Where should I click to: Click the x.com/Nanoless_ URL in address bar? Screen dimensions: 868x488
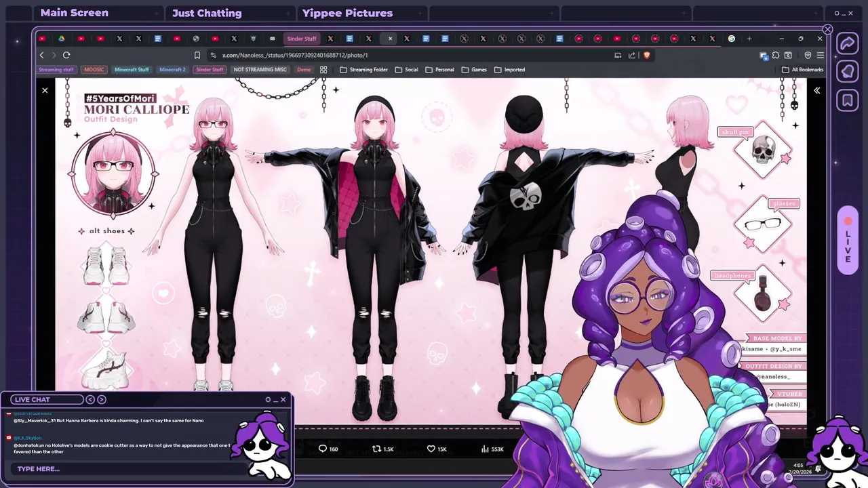coord(295,56)
